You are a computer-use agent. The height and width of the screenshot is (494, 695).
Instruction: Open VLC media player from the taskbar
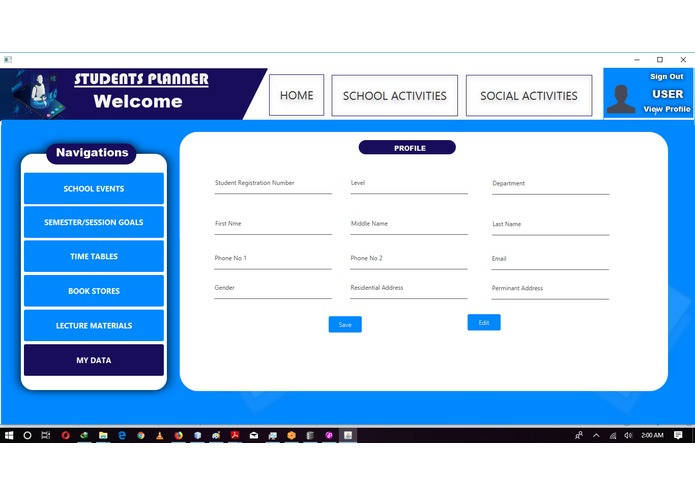click(x=160, y=435)
